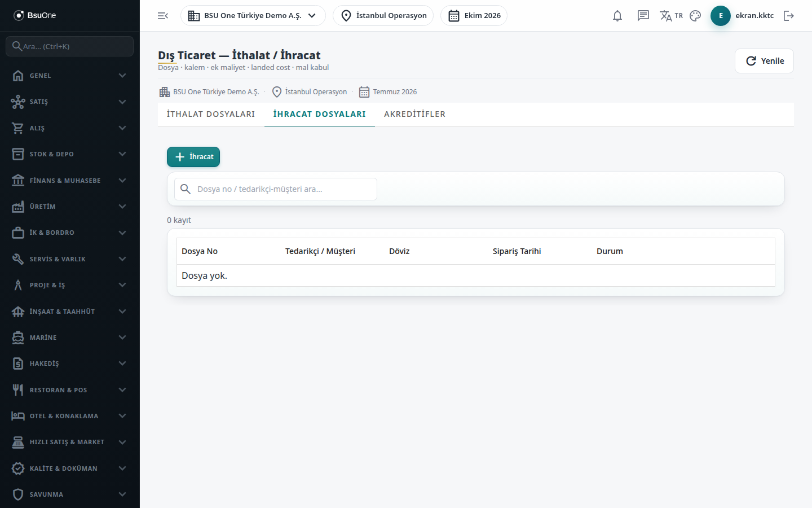The height and width of the screenshot is (508, 812).
Task: Open the notifications bell icon
Action: (x=617, y=16)
